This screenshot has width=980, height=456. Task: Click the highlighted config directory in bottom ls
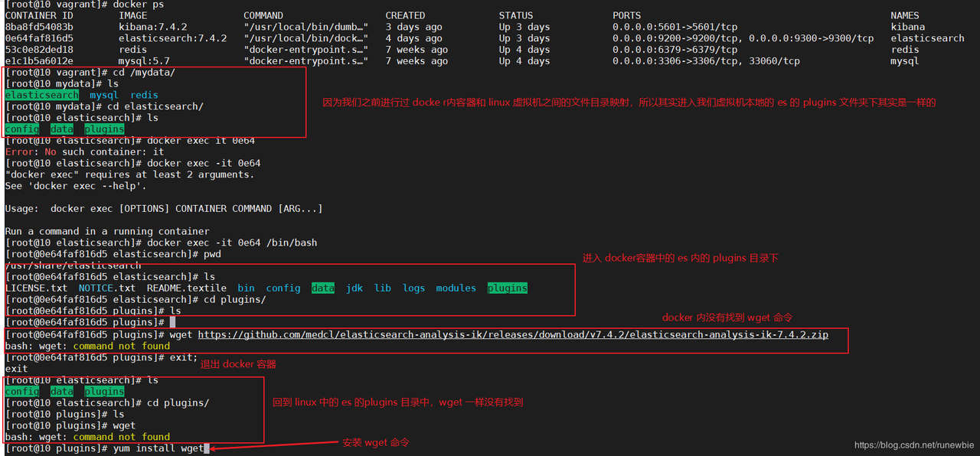tap(21, 391)
